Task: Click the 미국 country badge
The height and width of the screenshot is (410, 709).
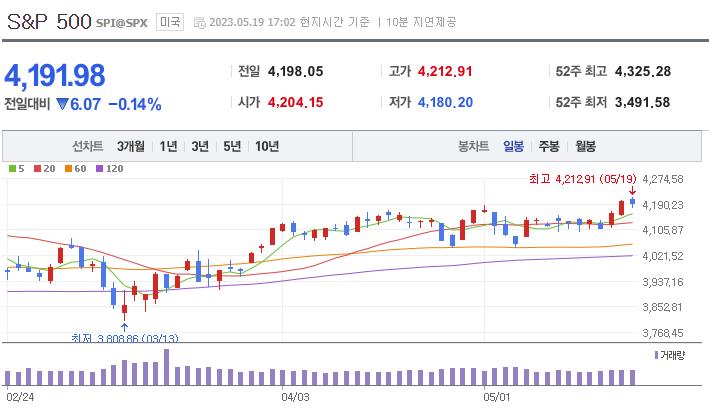Action: (170, 22)
